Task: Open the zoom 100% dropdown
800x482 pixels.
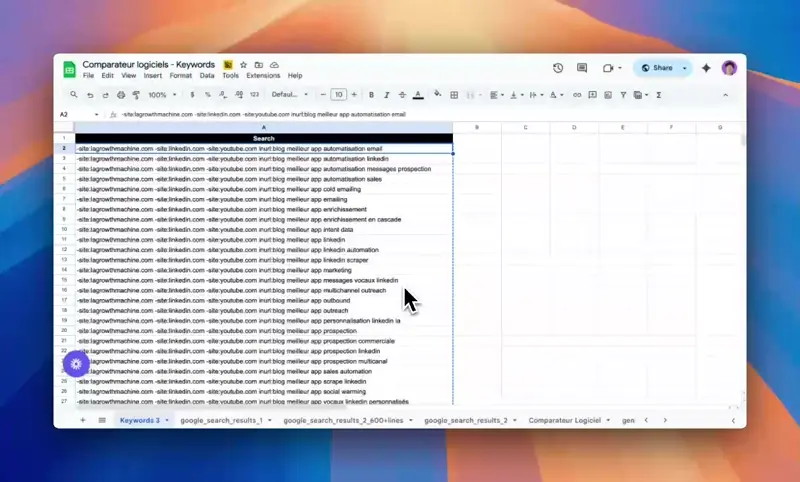Action: [162, 95]
